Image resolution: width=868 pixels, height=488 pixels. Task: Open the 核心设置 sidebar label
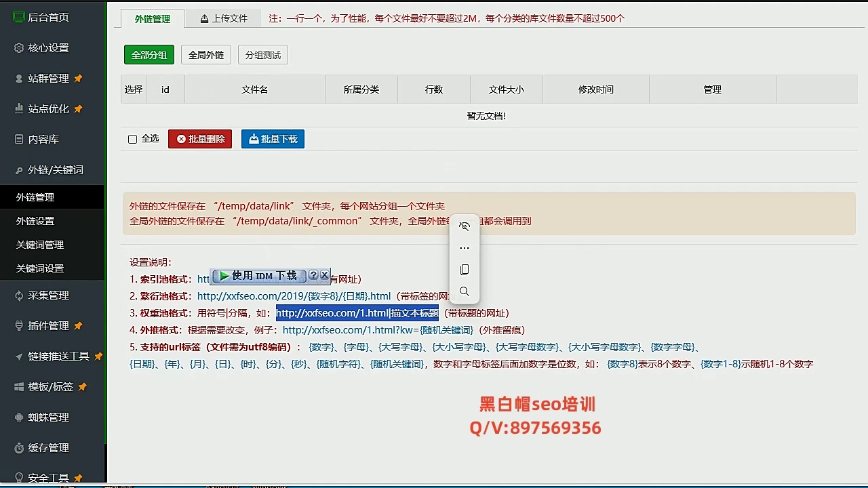[48, 48]
